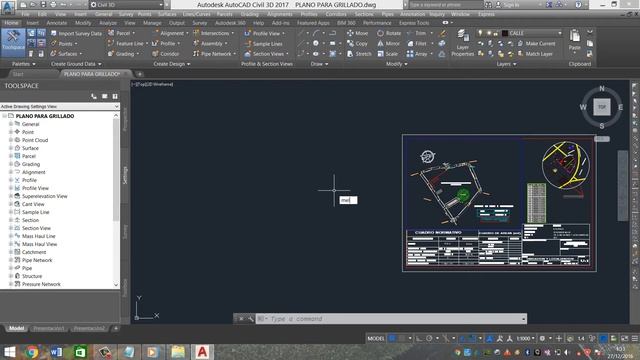Viewport: 640px width, 360px height.
Task: Open the Analyze ribbon tab
Action: coord(108,23)
